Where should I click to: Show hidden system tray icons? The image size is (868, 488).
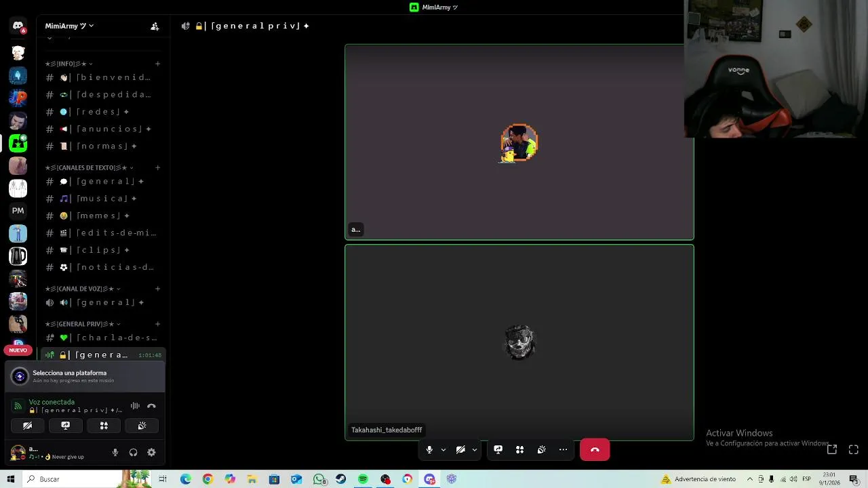click(750, 479)
